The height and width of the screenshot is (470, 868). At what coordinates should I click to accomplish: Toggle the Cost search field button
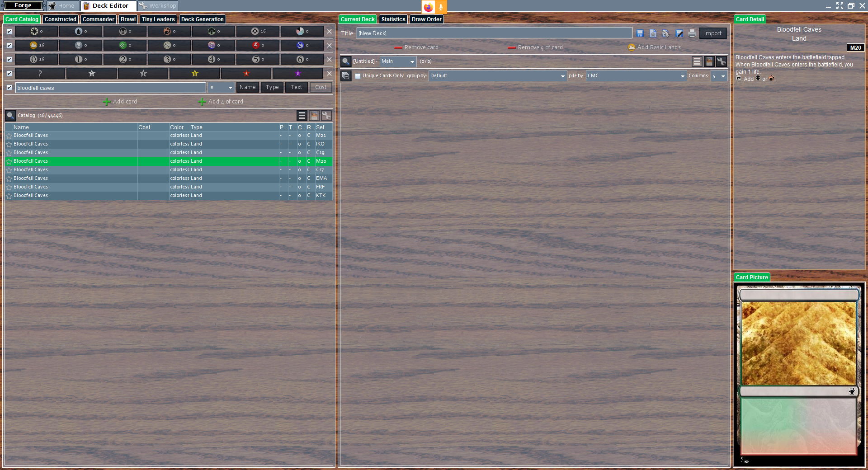click(321, 87)
